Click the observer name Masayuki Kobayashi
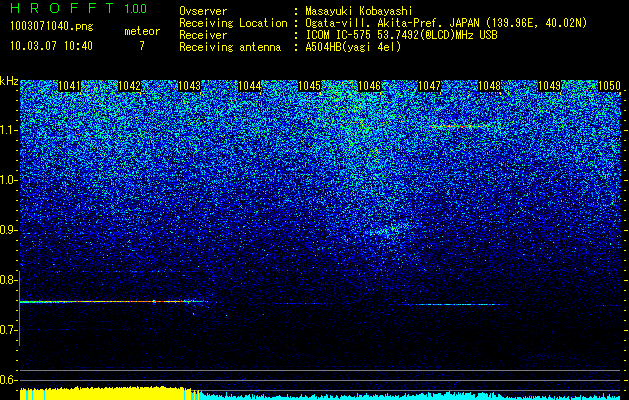The width and height of the screenshot is (629, 400). [359, 12]
